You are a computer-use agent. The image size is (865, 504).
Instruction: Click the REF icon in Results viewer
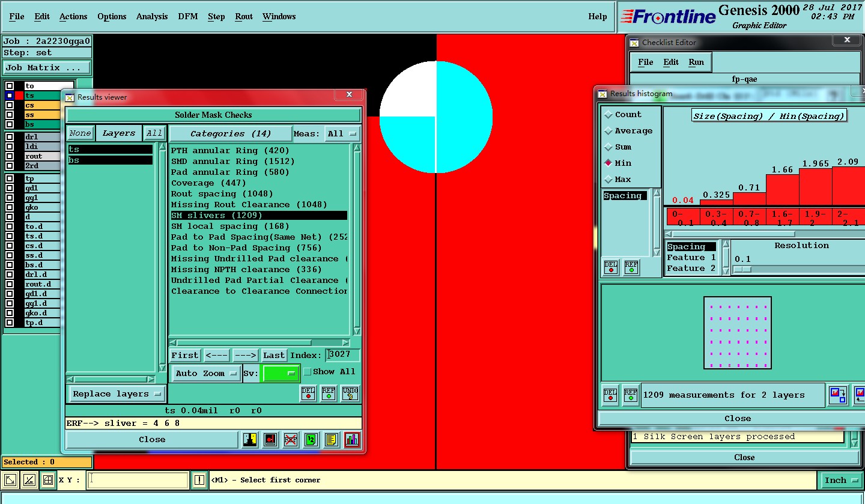pos(329,393)
